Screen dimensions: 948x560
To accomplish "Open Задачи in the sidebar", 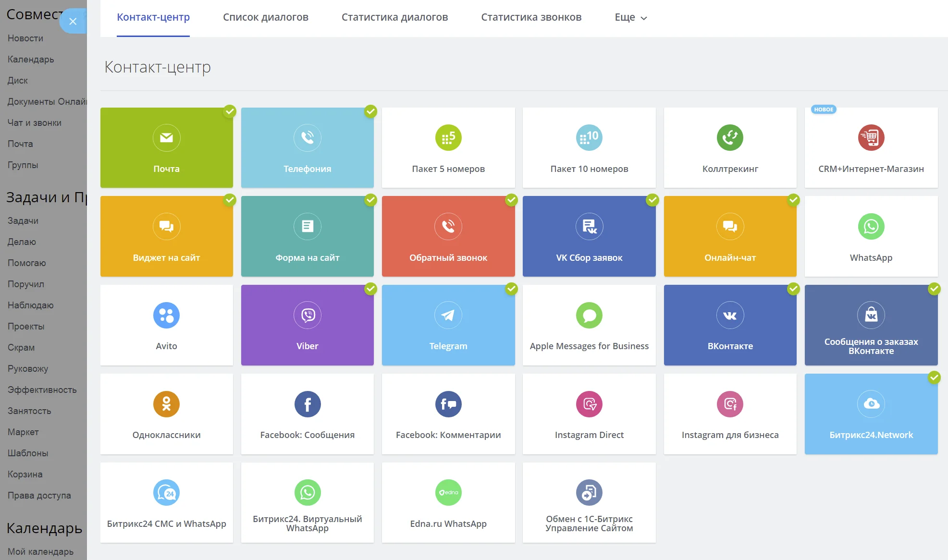I will click(x=23, y=221).
